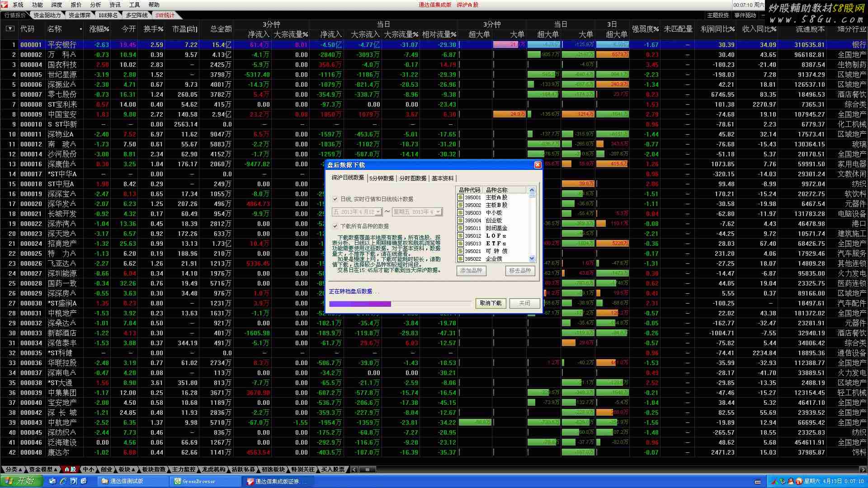Click the 封闭基金 395011 list icon

(x=460, y=228)
